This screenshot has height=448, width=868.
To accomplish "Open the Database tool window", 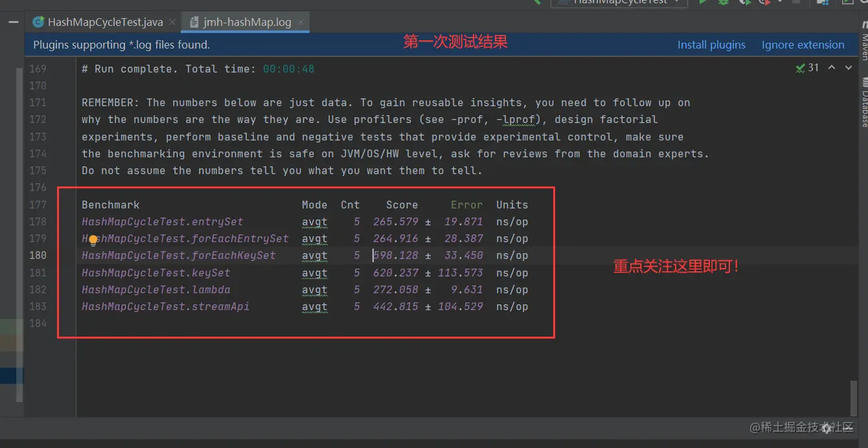I will click(x=863, y=102).
